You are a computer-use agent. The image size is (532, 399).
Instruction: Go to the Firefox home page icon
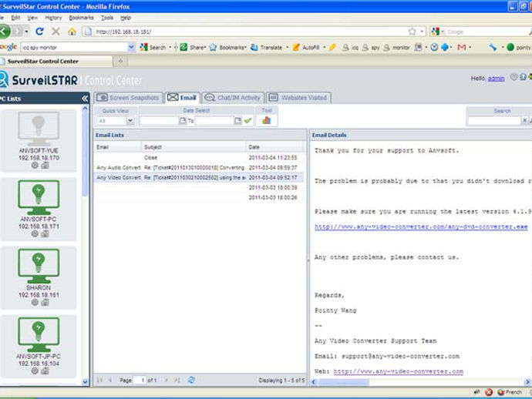coord(72,32)
